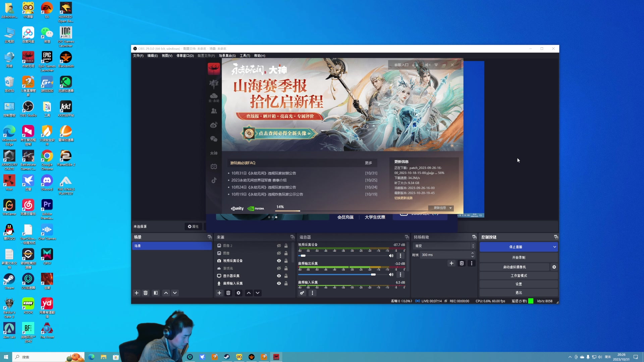Viewport: 644px width, 362px height.
Task: Add a transition with the plus icon
Action: tap(451, 263)
